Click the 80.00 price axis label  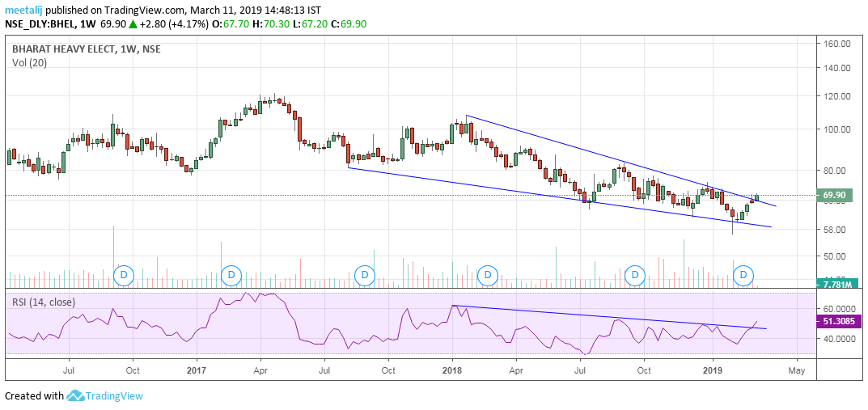[x=836, y=171]
